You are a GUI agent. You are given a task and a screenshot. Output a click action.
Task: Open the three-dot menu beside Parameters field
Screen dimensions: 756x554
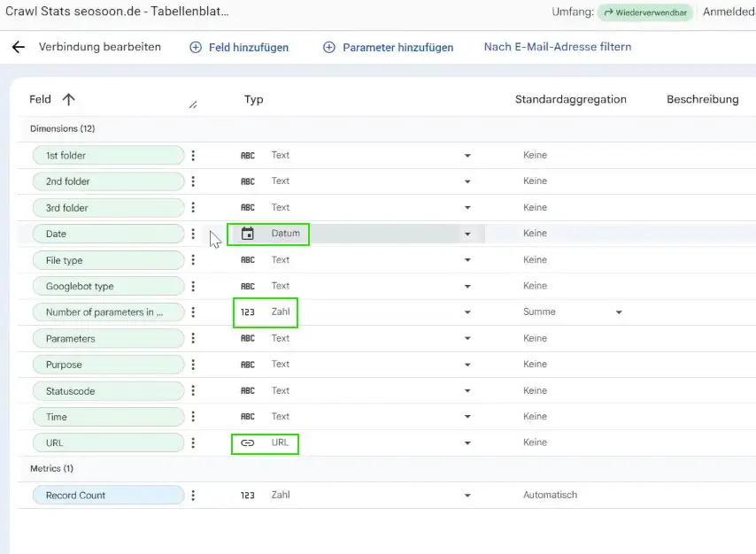click(193, 338)
